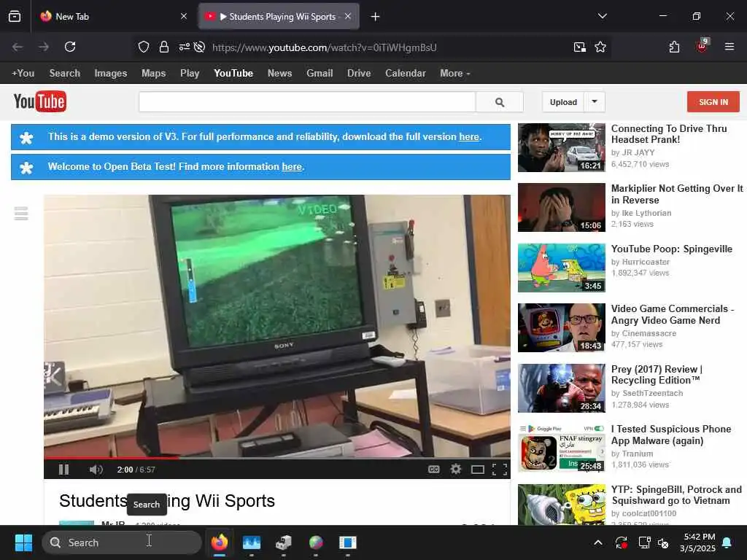Open Maps in the Google bar
Screen dimensions: 747x560
[x=153, y=74]
